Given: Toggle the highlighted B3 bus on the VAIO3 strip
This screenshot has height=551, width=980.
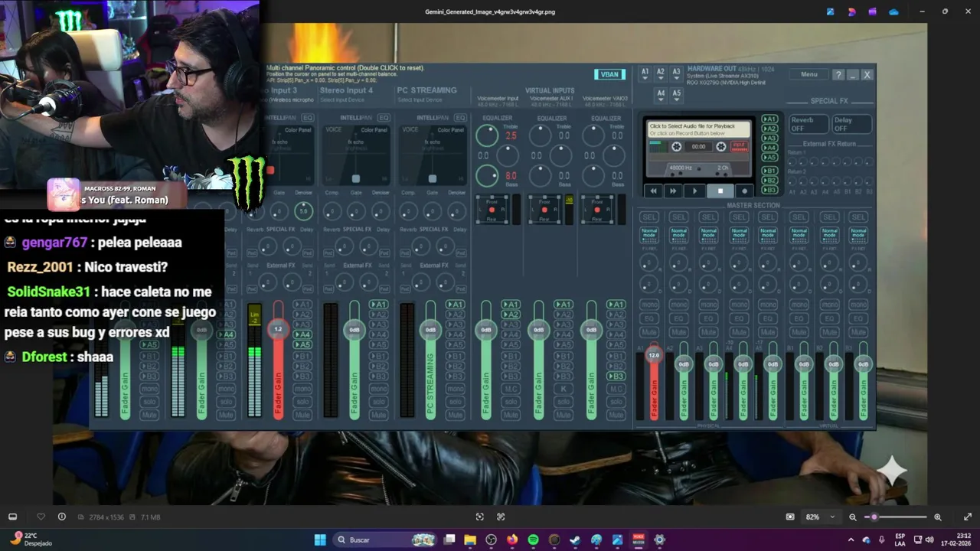Looking at the screenshot, I should [x=617, y=376].
